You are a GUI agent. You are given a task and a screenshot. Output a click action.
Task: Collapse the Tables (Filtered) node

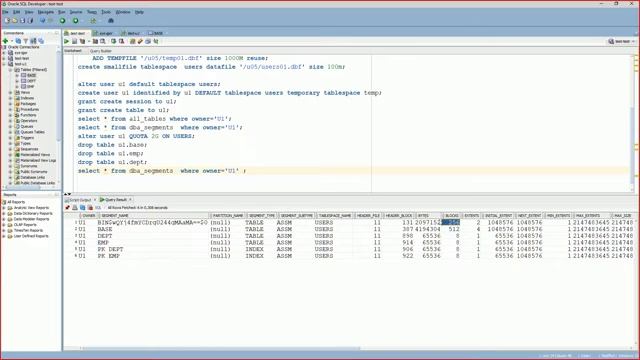tap(11, 70)
